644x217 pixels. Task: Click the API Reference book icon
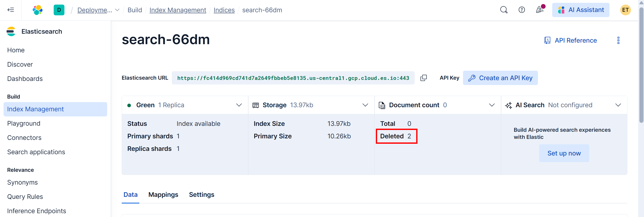547,40
